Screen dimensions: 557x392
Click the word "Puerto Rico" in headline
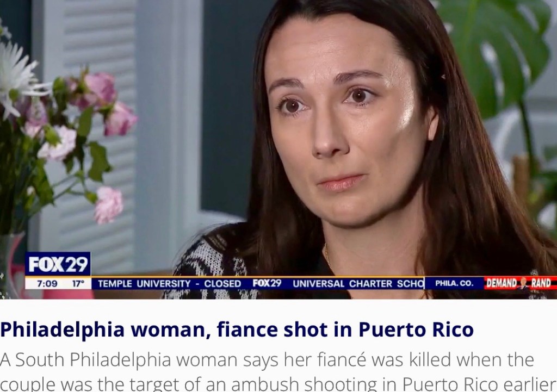(416, 329)
